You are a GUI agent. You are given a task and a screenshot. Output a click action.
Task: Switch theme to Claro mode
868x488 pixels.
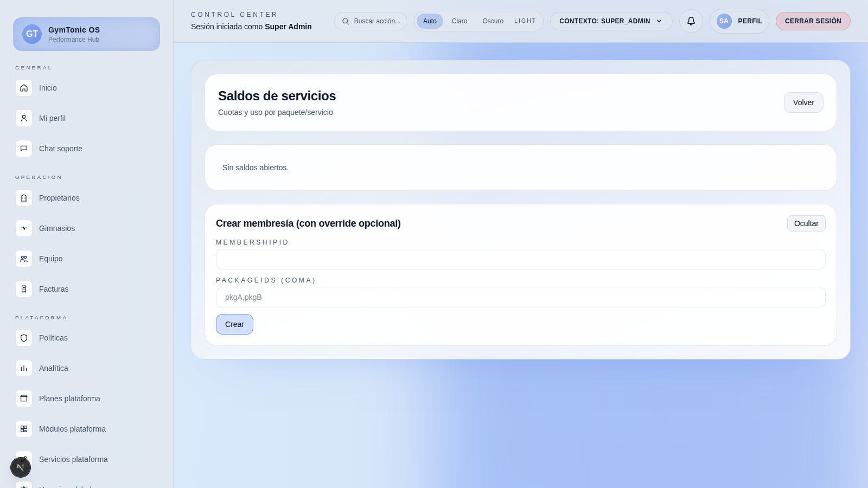[459, 21]
